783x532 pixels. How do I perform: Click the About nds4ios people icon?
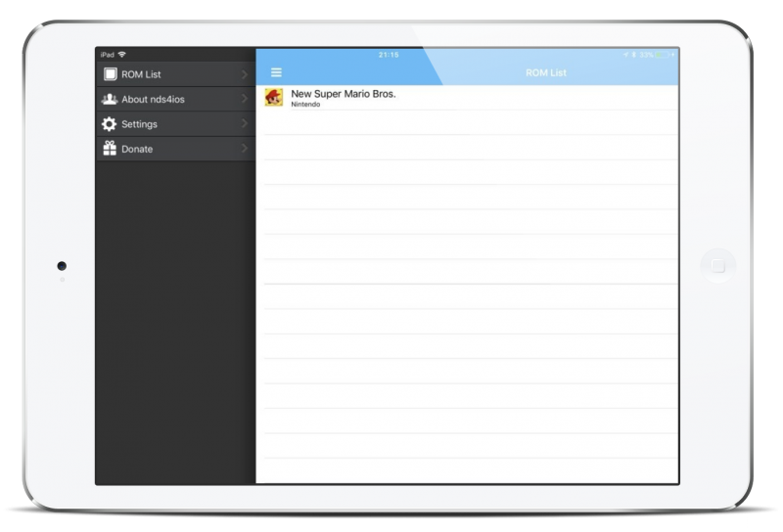tap(110, 99)
